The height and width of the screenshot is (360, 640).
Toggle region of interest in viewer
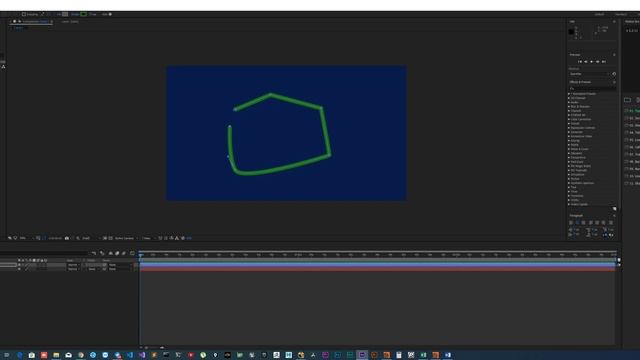pos(104,238)
